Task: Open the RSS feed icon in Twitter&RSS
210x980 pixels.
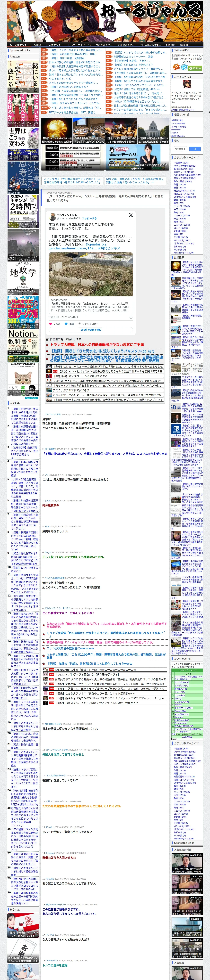Action: pyautogui.click(x=176, y=67)
